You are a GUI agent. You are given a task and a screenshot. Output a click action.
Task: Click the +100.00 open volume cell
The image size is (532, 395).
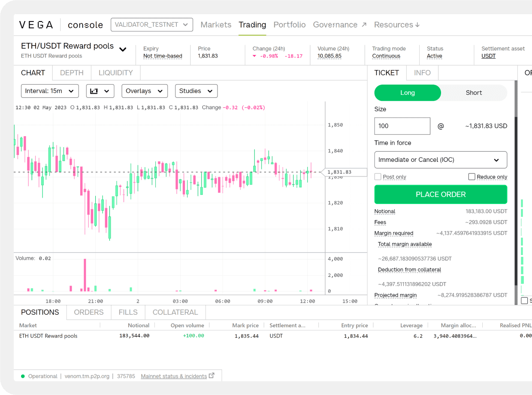[193, 336]
